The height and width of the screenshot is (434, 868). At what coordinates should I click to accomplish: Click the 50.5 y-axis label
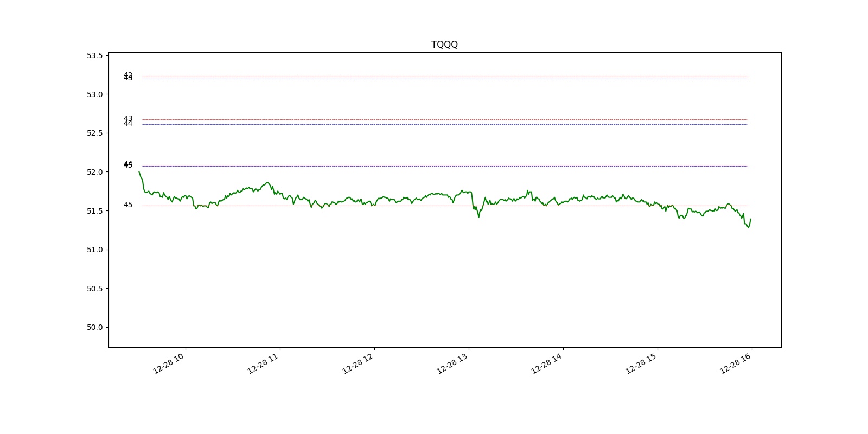click(x=94, y=288)
